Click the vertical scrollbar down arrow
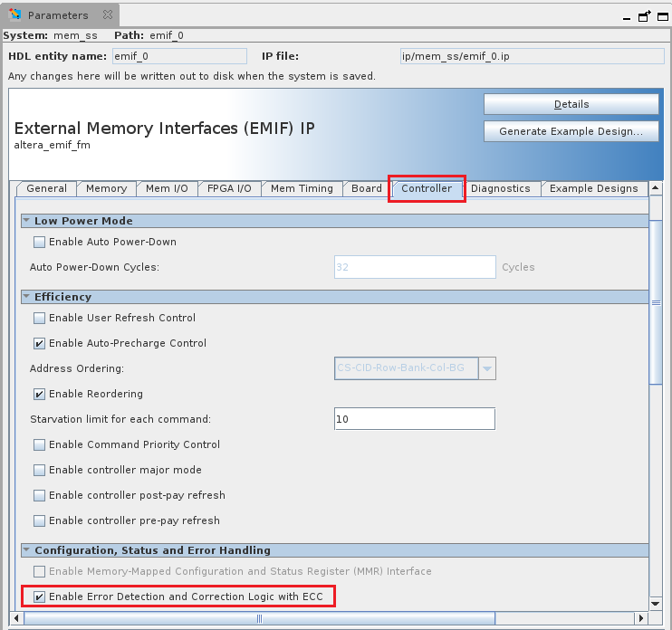This screenshot has height=630, width=672. pyautogui.click(x=657, y=603)
